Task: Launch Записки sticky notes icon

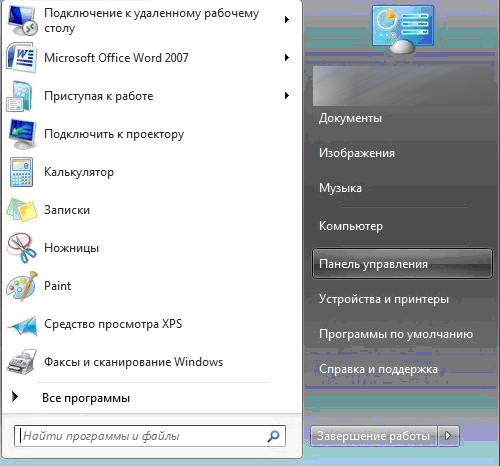Action: tap(21, 210)
